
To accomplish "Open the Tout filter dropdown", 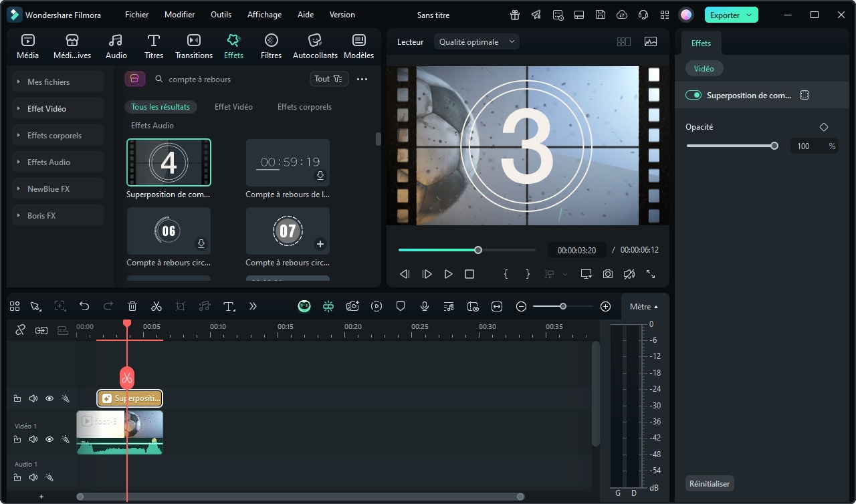I will 329,79.
